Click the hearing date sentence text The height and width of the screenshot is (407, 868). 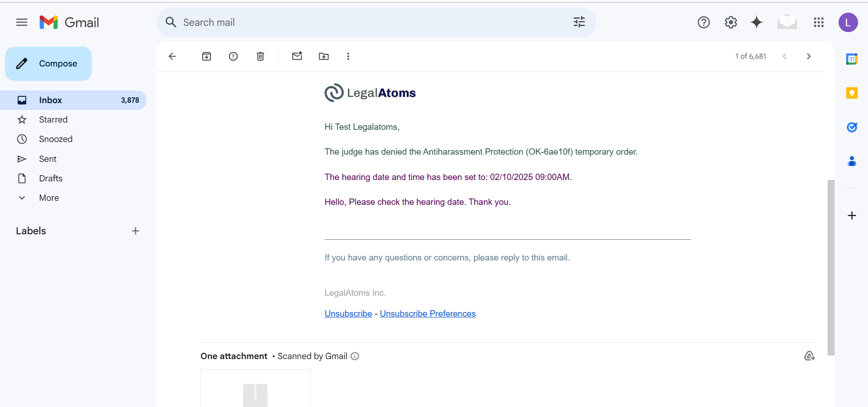click(448, 177)
